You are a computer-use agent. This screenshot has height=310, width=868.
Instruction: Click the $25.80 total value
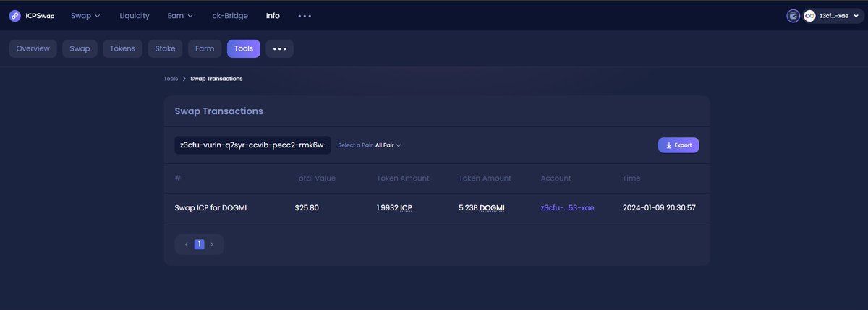pyautogui.click(x=307, y=208)
